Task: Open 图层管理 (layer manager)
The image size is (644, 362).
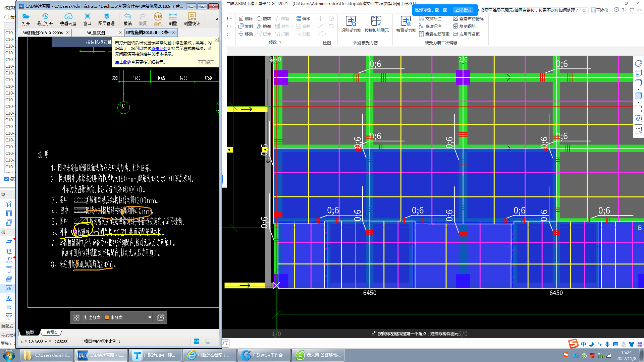Action: [106, 19]
